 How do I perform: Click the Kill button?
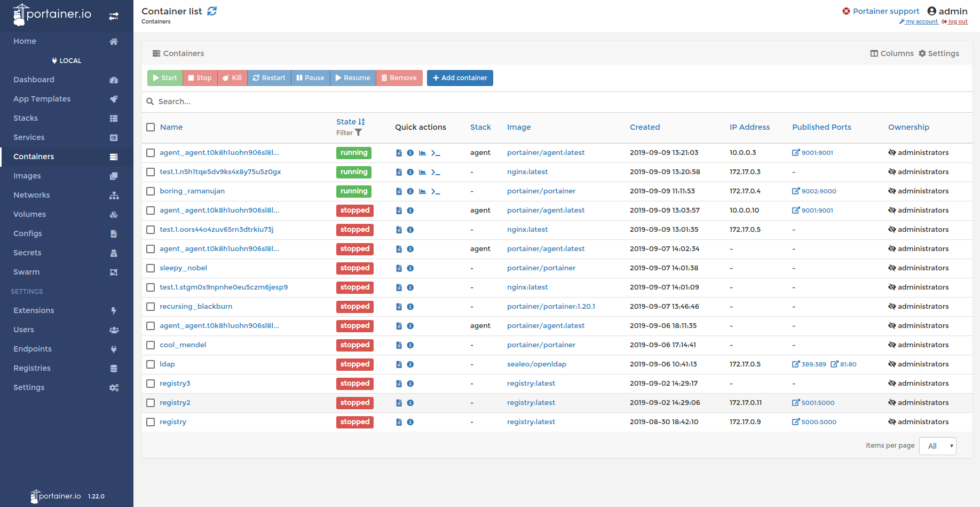click(232, 78)
